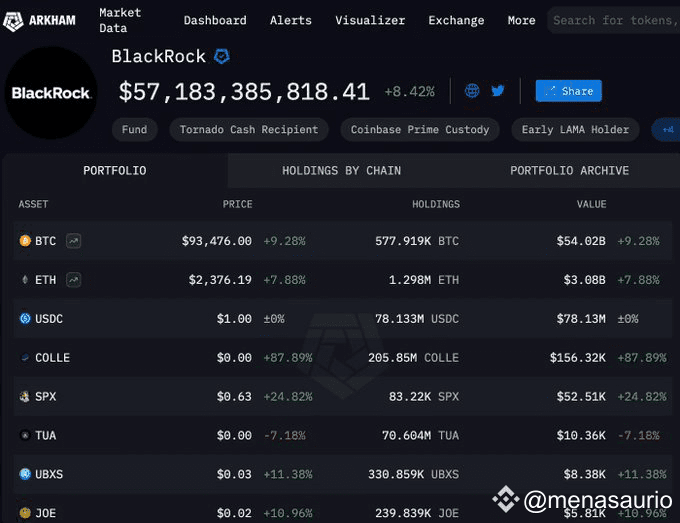Screen dimensions: 680x523
Task: Open BlackRock website globe icon
Action: 472,91
